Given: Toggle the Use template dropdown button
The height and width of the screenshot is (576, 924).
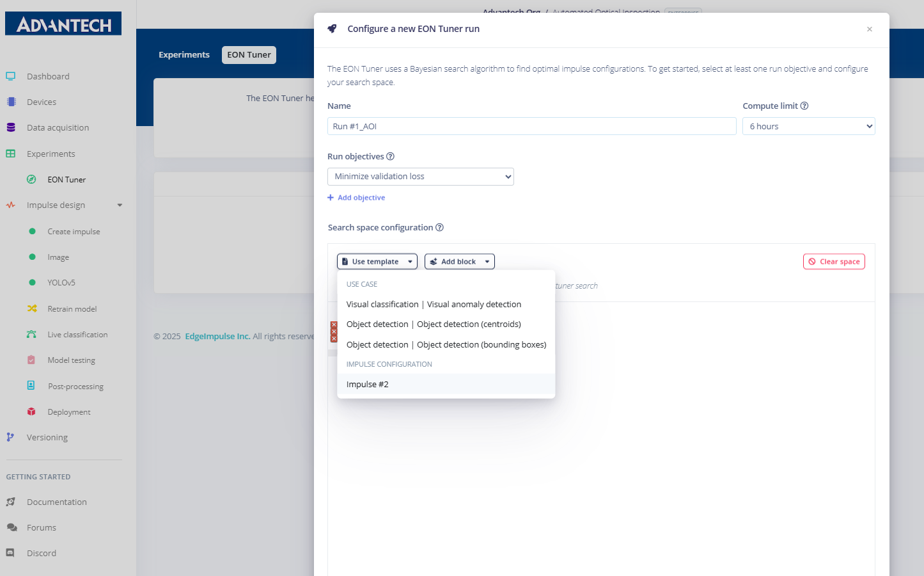Looking at the screenshot, I should click(377, 262).
